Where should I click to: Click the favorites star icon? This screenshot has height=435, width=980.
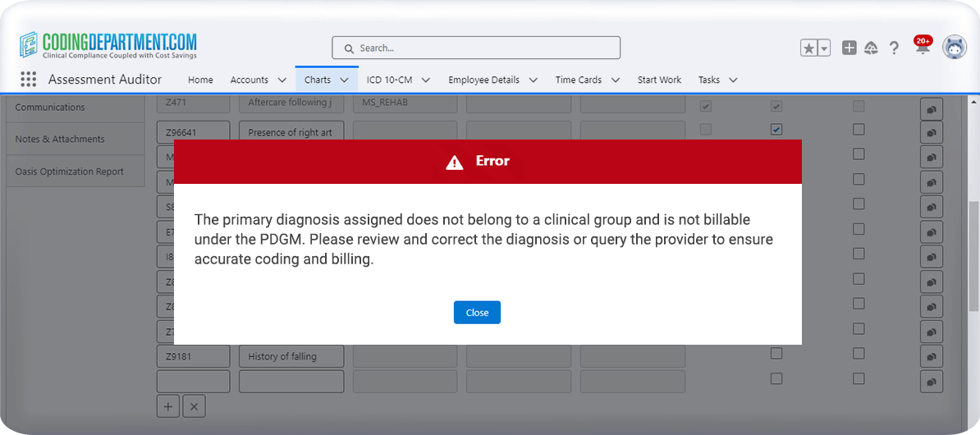pyautogui.click(x=809, y=48)
